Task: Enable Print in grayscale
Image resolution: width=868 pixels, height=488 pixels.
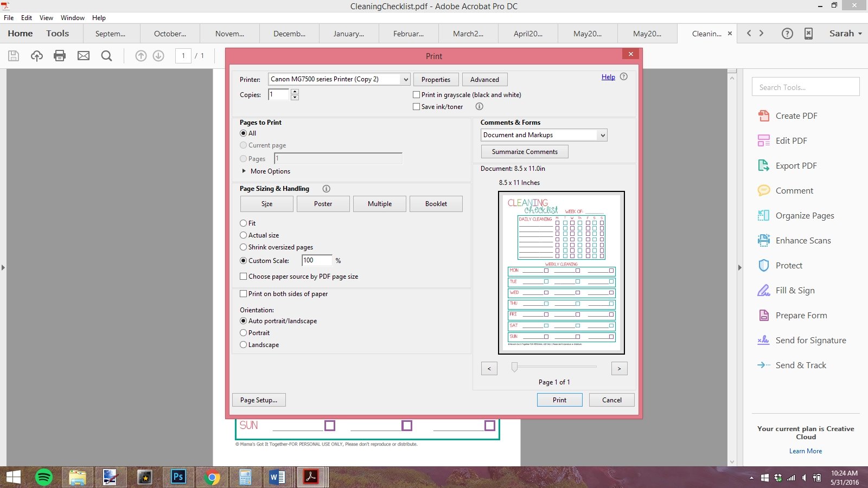Action: point(416,94)
